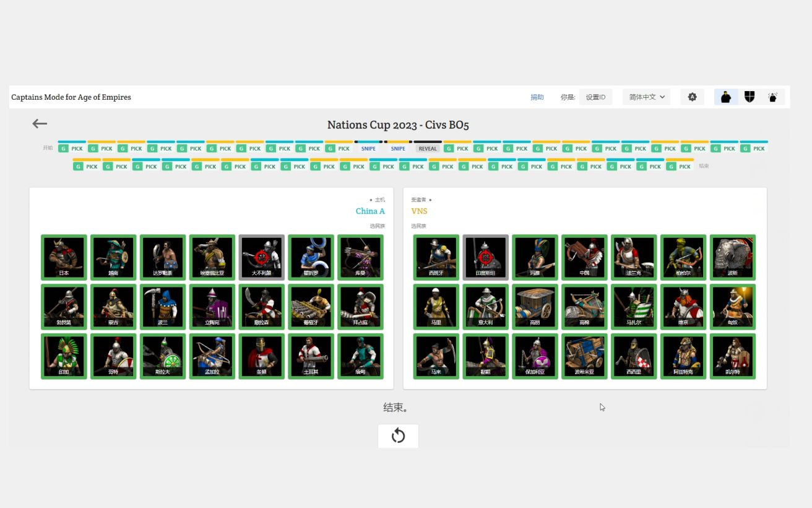Click the China A team name
This screenshot has width=812, height=508.
click(370, 211)
